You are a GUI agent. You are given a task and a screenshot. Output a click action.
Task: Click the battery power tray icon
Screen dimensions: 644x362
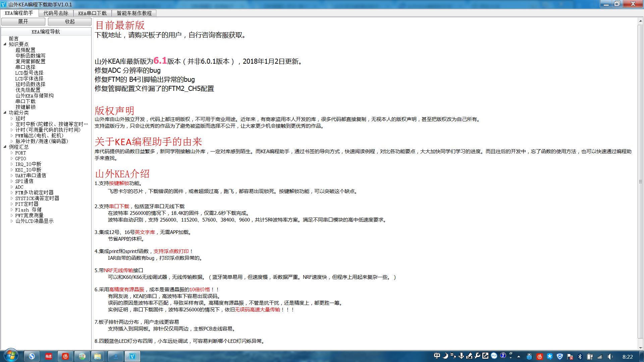[x=590, y=357]
